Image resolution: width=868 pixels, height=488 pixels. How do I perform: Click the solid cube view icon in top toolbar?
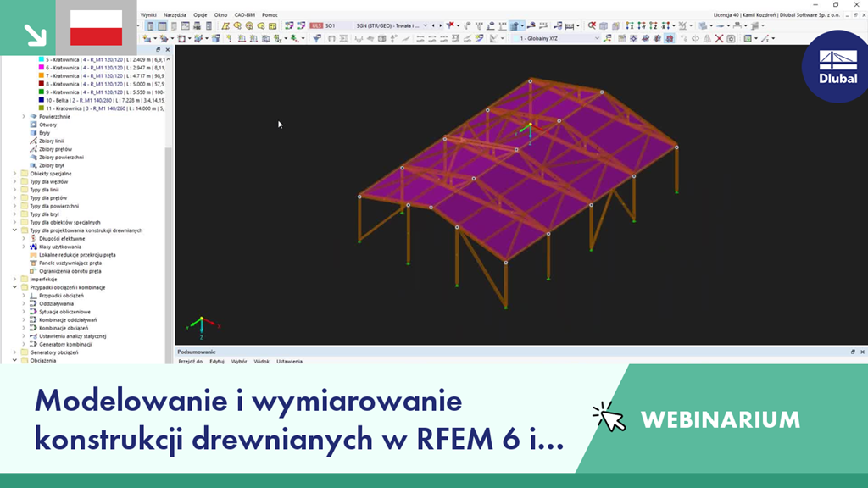point(604,25)
